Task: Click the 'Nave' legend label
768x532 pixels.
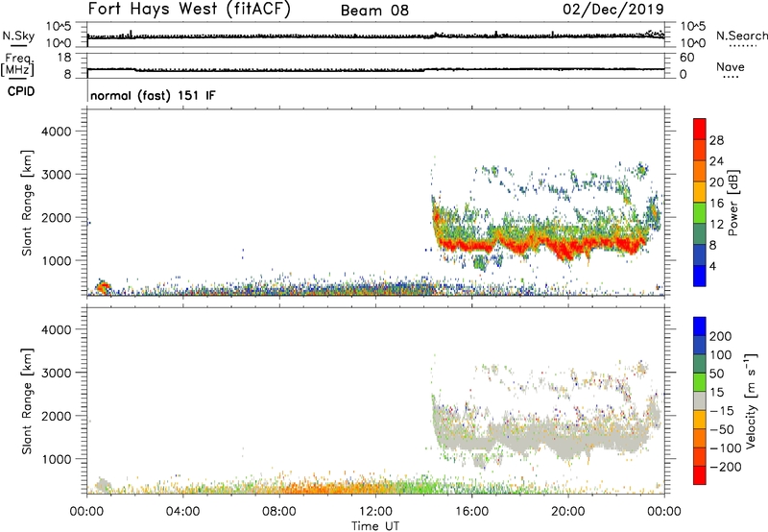Action: click(730, 66)
